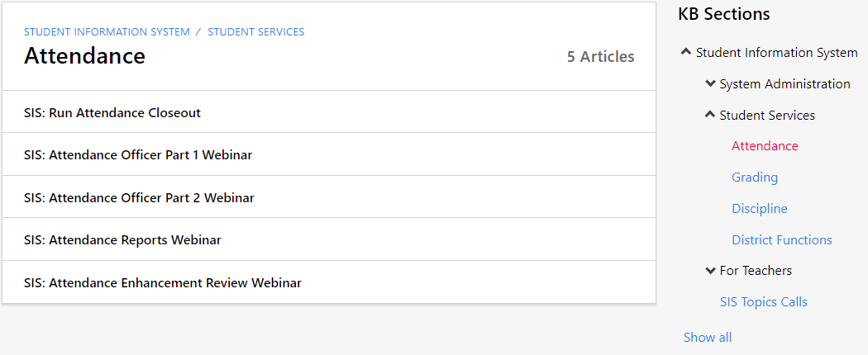Viewport: 868px width, 355px height.
Task: Click Show all link in sidebar
Action: coord(708,338)
